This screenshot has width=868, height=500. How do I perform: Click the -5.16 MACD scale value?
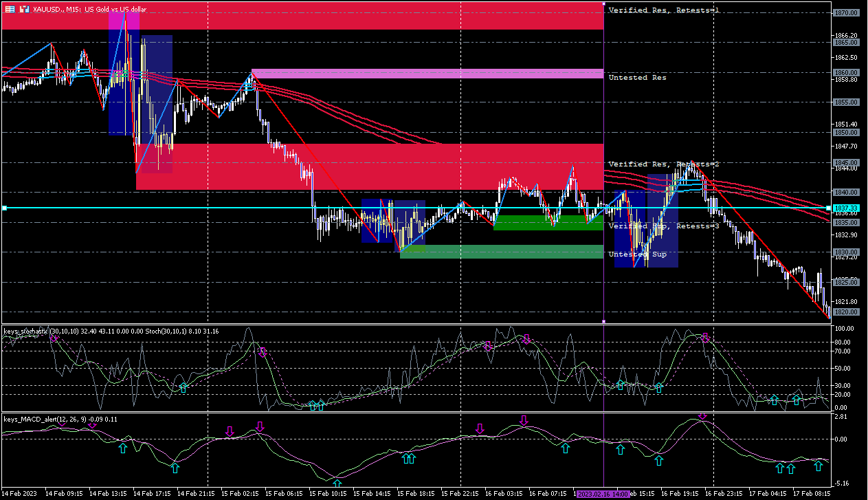(x=843, y=483)
